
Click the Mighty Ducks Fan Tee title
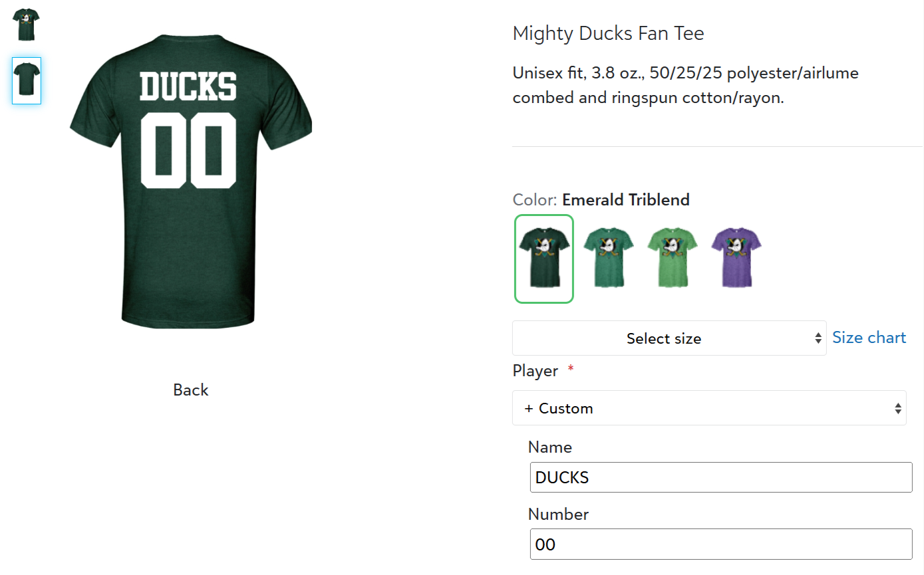coord(608,33)
